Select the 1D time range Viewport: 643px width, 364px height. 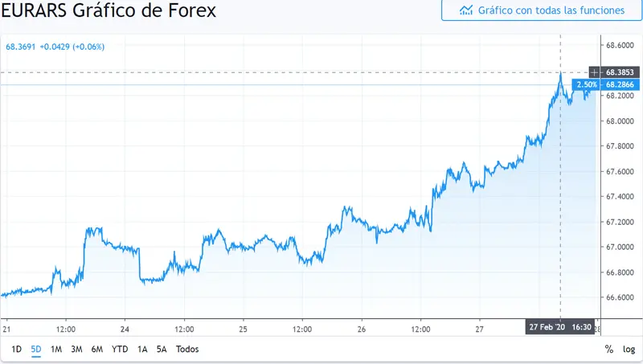(x=16, y=350)
